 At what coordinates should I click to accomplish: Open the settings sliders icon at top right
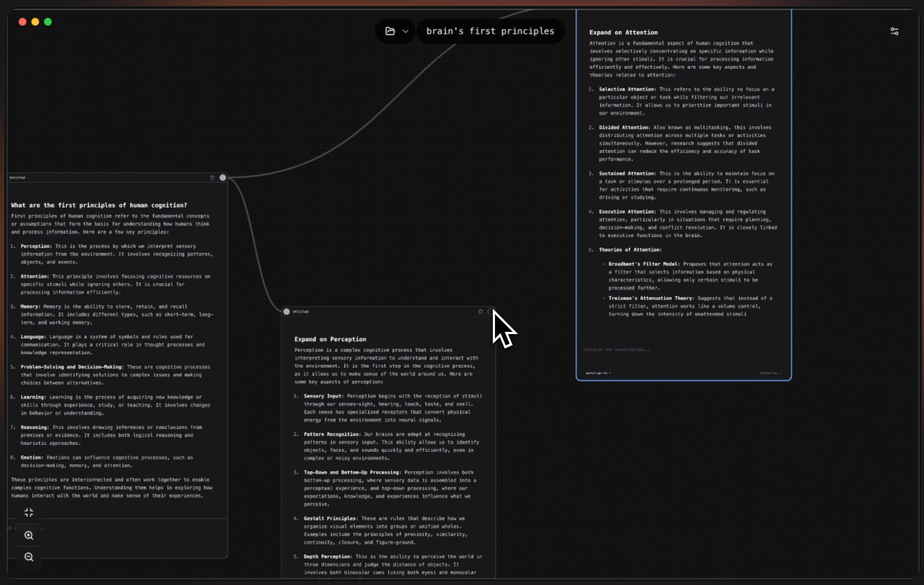(894, 31)
